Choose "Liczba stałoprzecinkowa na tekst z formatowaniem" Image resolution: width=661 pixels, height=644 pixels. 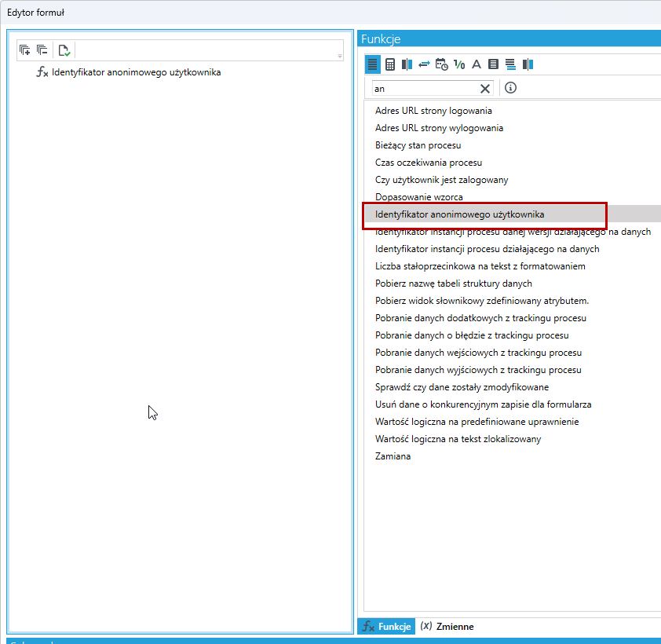pyautogui.click(x=480, y=266)
